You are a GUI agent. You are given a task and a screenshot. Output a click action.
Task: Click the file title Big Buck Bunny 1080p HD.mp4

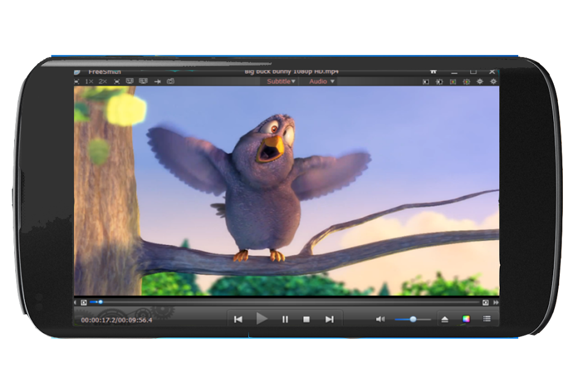pyautogui.click(x=292, y=71)
